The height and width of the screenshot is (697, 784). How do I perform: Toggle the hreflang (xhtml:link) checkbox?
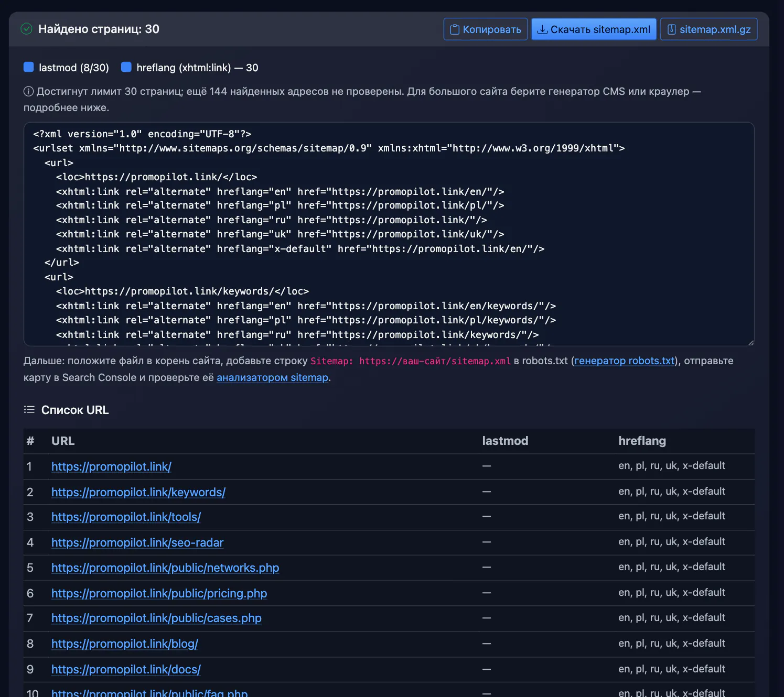pos(126,67)
